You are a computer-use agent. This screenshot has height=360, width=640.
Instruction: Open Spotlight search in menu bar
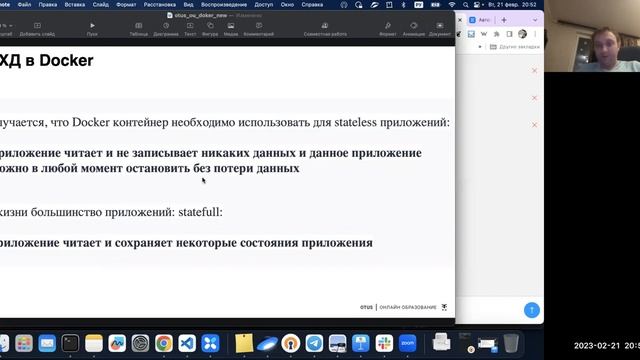[x=465, y=4]
